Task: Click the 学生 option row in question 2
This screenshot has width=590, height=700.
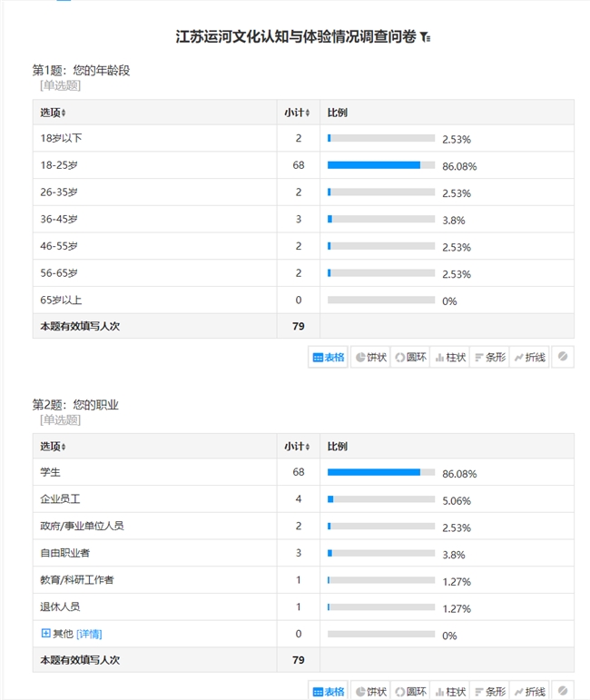Action: [x=50, y=473]
